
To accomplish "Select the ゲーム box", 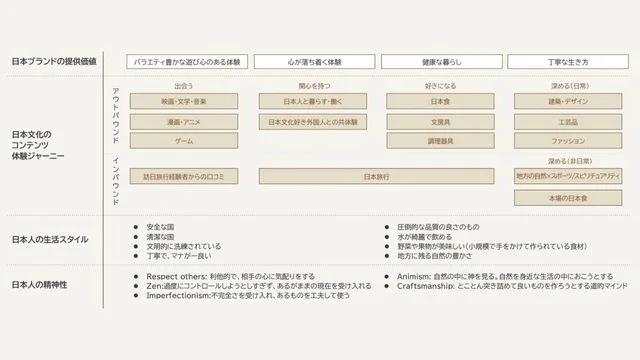I will pos(184,141).
